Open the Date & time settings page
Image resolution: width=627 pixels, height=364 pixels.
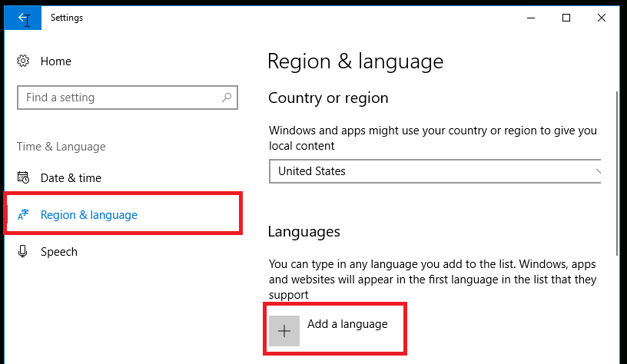pyautogui.click(x=71, y=178)
